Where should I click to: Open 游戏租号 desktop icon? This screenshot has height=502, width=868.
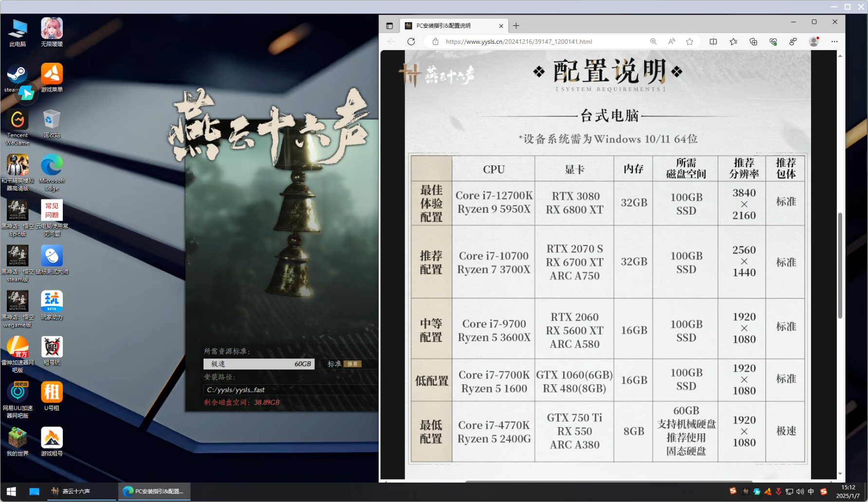click(x=52, y=442)
